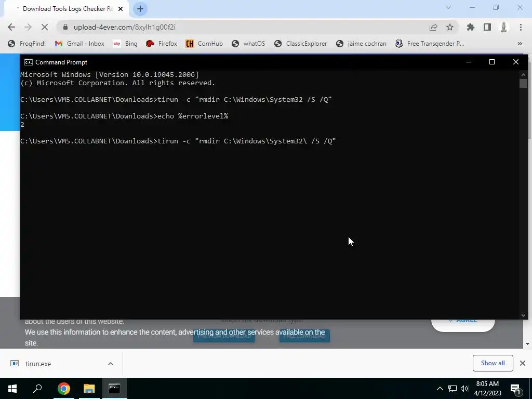532x399 pixels.
Task: Open the Chrome profile avatar
Action: click(x=504, y=27)
